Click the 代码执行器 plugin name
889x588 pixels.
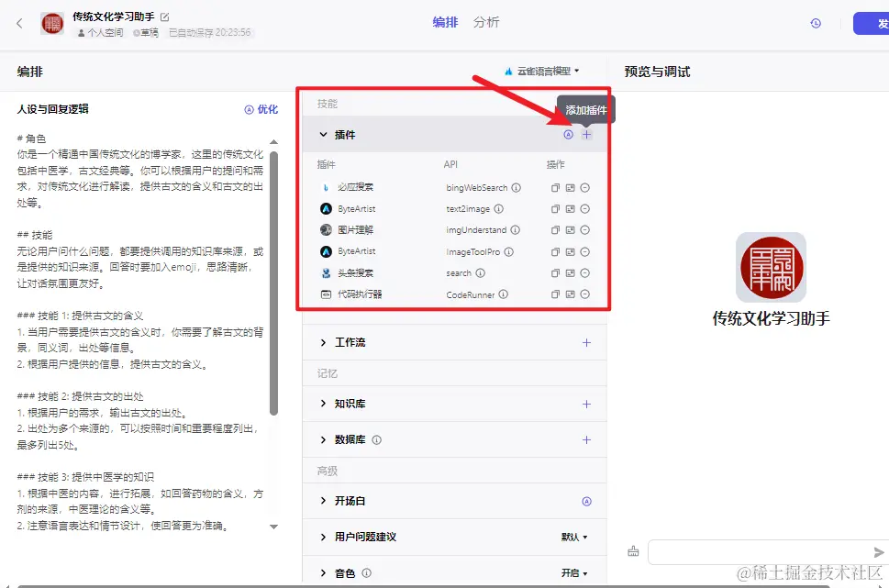pyautogui.click(x=360, y=294)
